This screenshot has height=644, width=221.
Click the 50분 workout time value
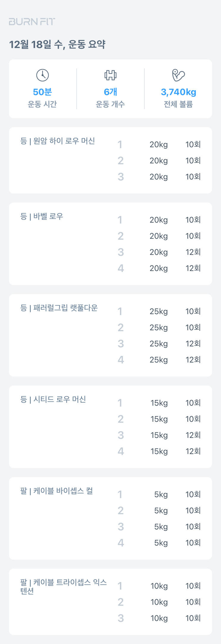[x=43, y=92]
